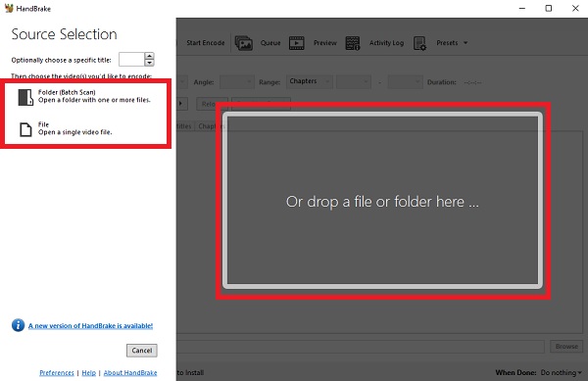The image size is (588, 381).
Task: Click the HandBrake app logo in title bar
Action: pos(9,8)
